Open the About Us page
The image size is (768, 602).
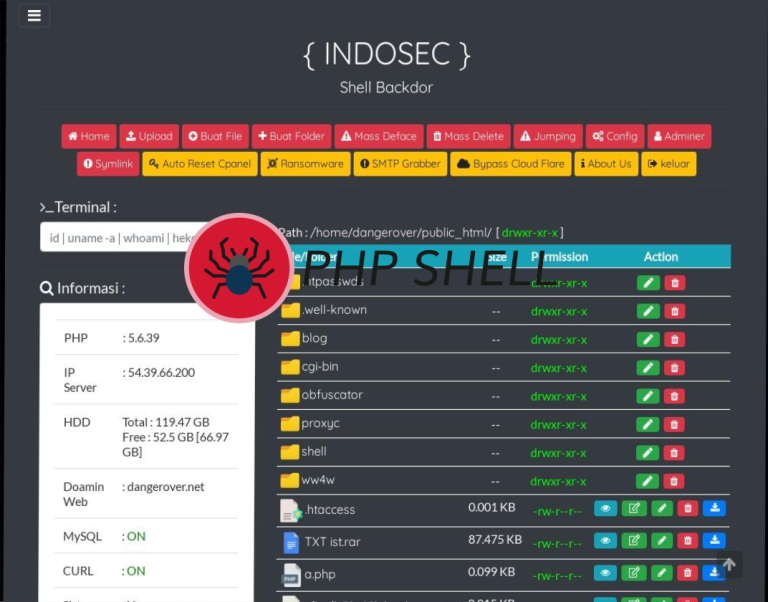click(606, 164)
